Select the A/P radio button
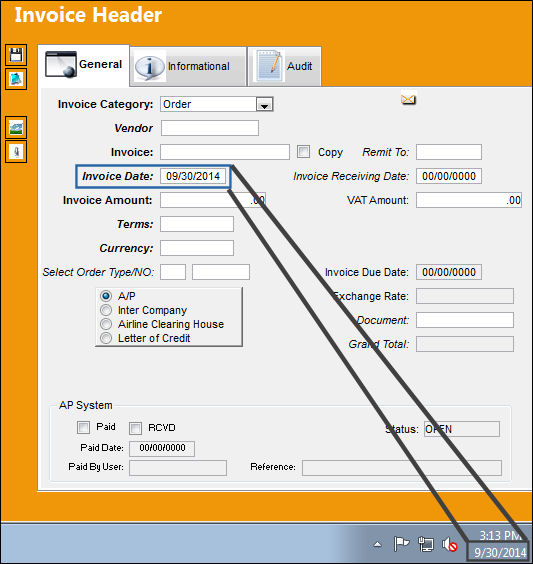 (x=106, y=296)
